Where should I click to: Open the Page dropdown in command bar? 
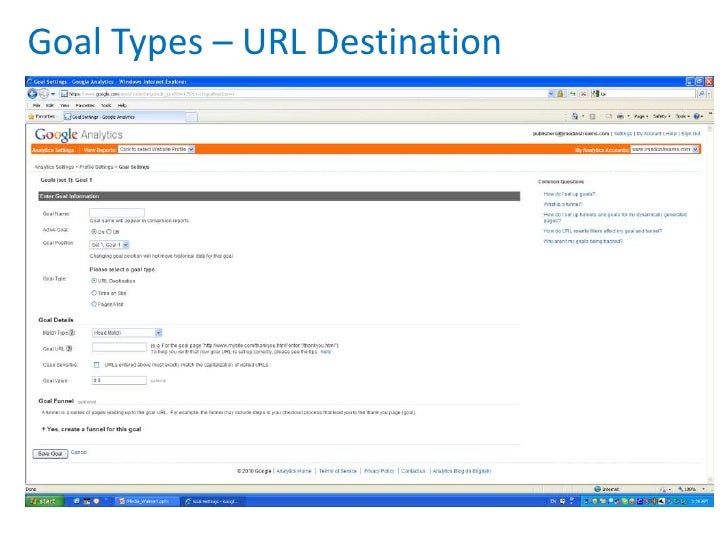tap(641, 116)
